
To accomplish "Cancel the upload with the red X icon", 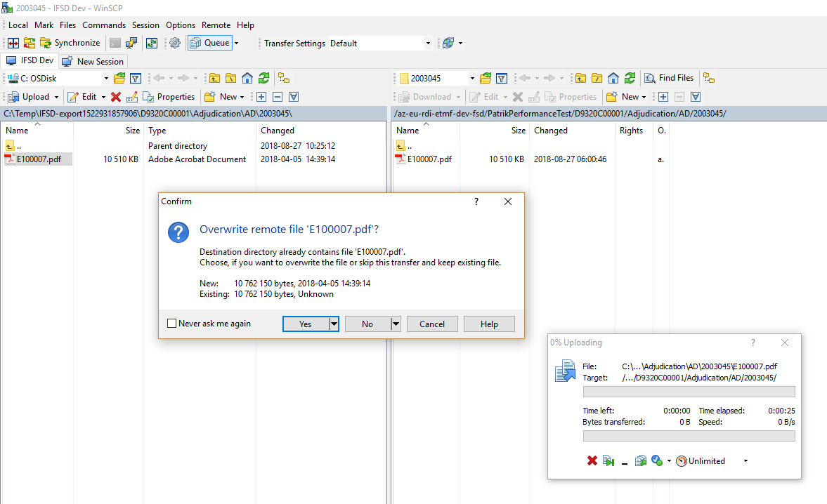I will pos(592,461).
